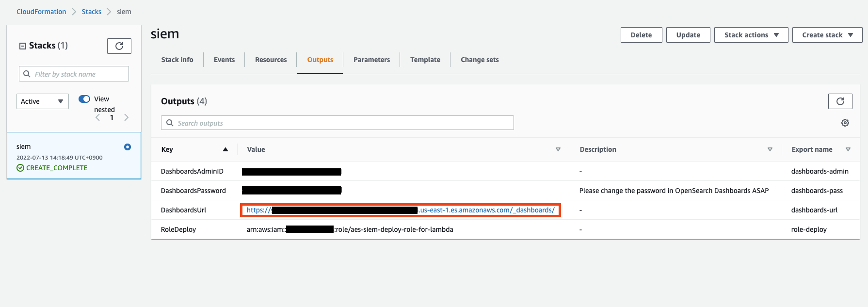
Task: Click the dashboards-admin export name
Action: (820, 171)
